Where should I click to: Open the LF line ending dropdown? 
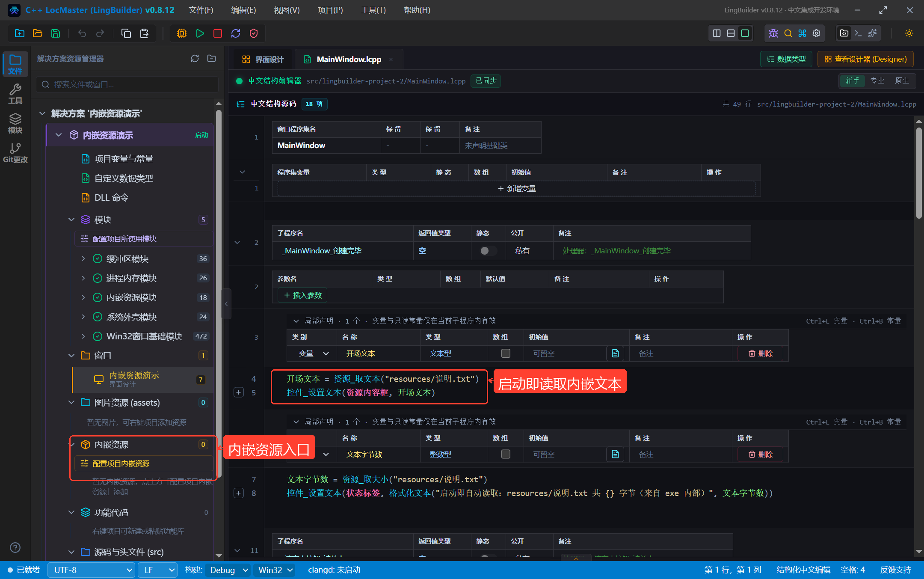click(157, 570)
